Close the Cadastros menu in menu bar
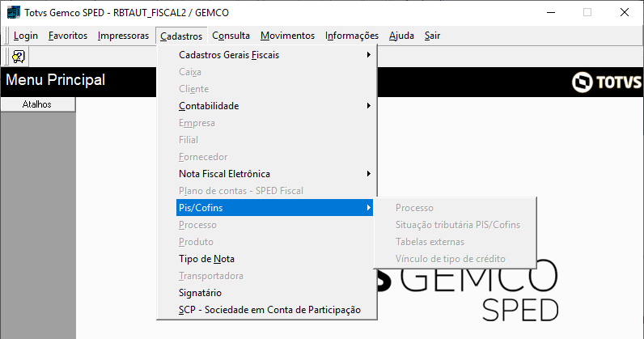This screenshot has height=339, width=644. coord(181,36)
